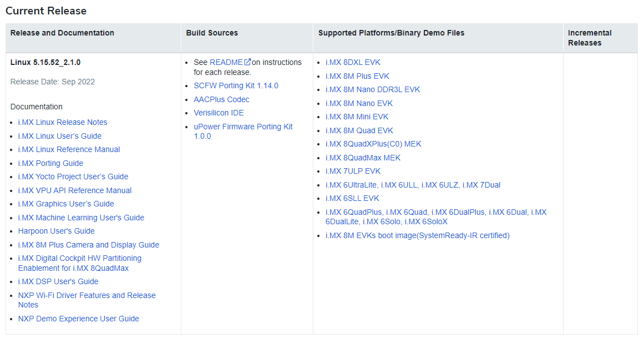
Task: Open NXP Demo Experience User Guide
Action: [x=78, y=319]
